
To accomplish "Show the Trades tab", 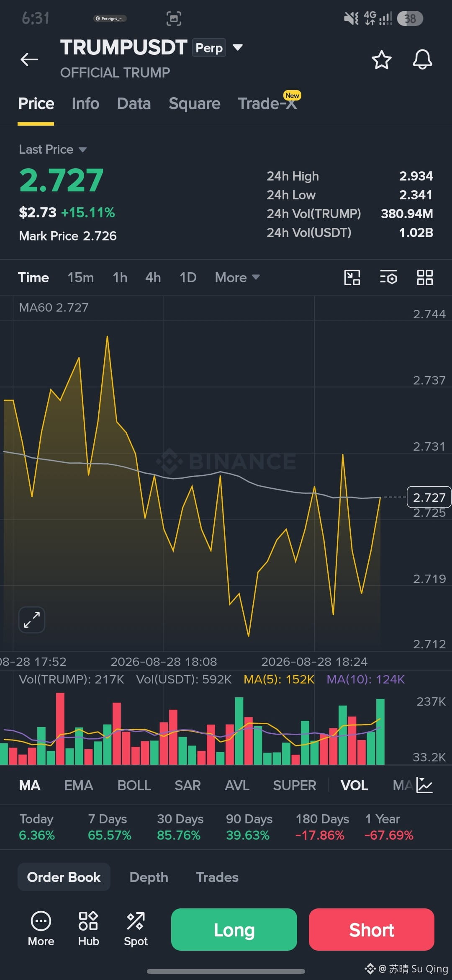I will 217,877.
